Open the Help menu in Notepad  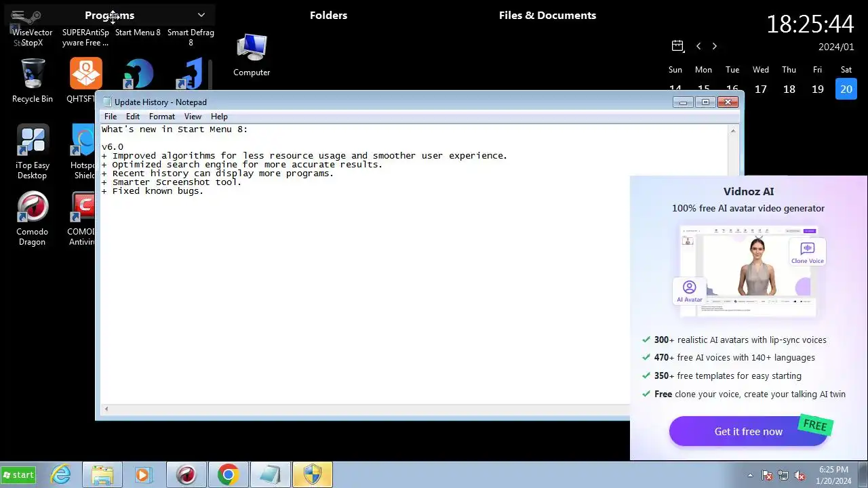click(219, 117)
